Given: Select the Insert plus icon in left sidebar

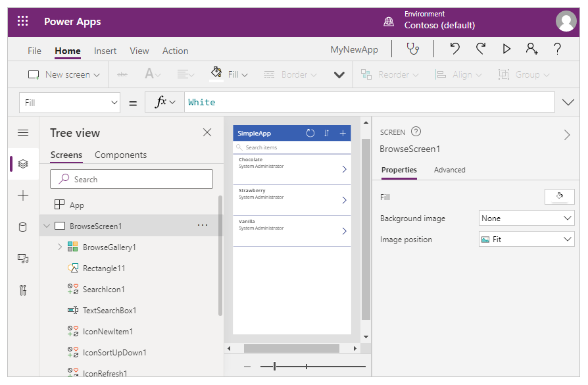Looking at the screenshot, I should coord(23,195).
